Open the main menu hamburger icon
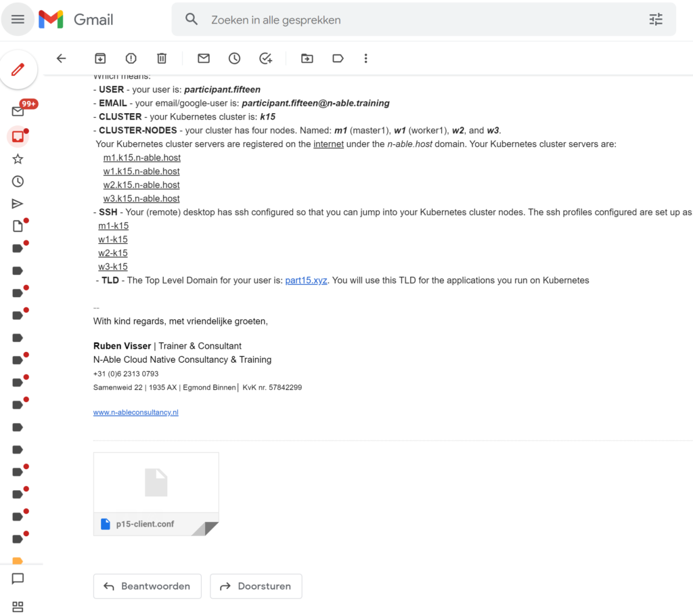 coord(18,20)
